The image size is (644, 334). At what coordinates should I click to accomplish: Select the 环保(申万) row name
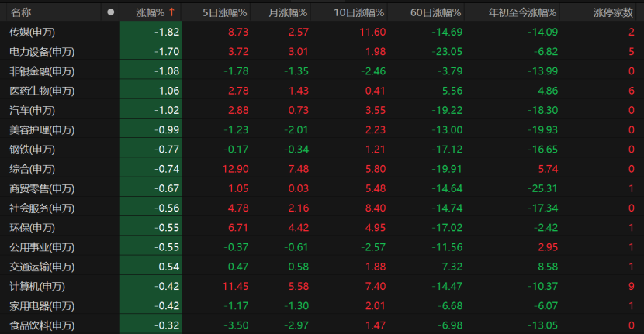(x=32, y=228)
